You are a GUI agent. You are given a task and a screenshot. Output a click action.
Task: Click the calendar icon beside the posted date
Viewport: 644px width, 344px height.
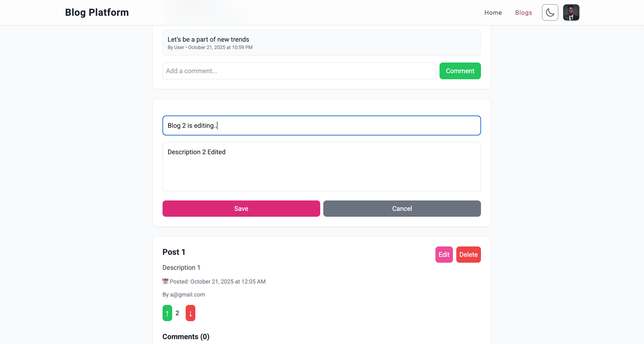[x=165, y=281]
